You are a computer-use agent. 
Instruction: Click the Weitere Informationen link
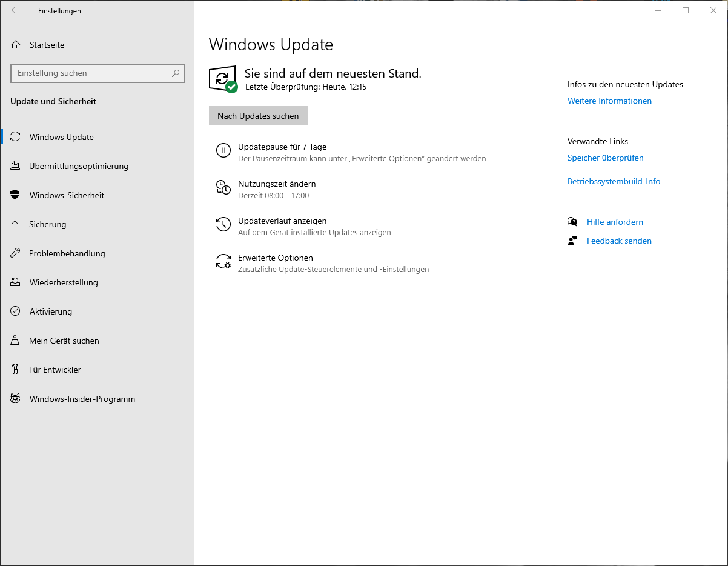[x=609, y=101]
